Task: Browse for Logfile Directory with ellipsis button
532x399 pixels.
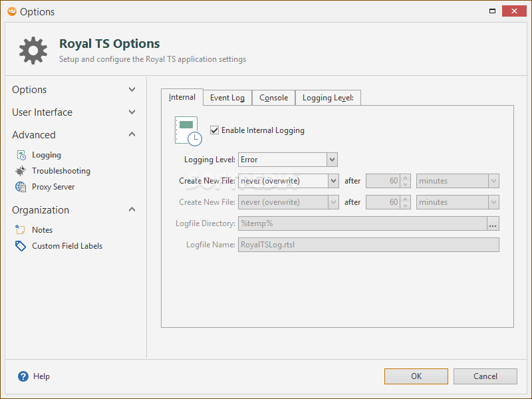Action: coord(493,223)
